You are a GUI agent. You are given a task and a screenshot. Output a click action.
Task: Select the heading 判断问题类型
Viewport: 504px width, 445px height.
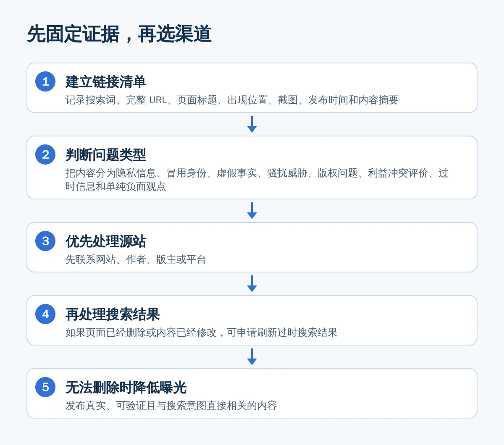click(106, 155)
